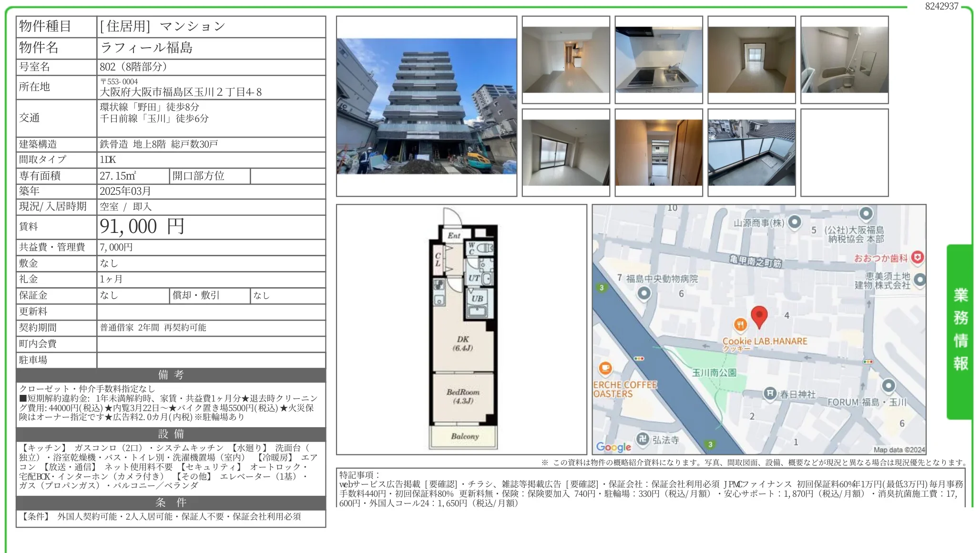Open the balcony railing view photo
980x553 pixels.
point(751,152)
